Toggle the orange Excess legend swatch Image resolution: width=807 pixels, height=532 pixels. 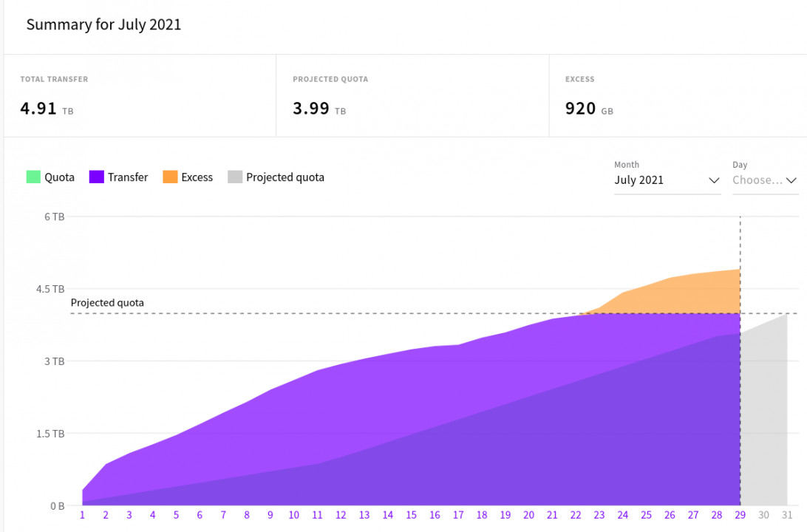tap(170, 177)
